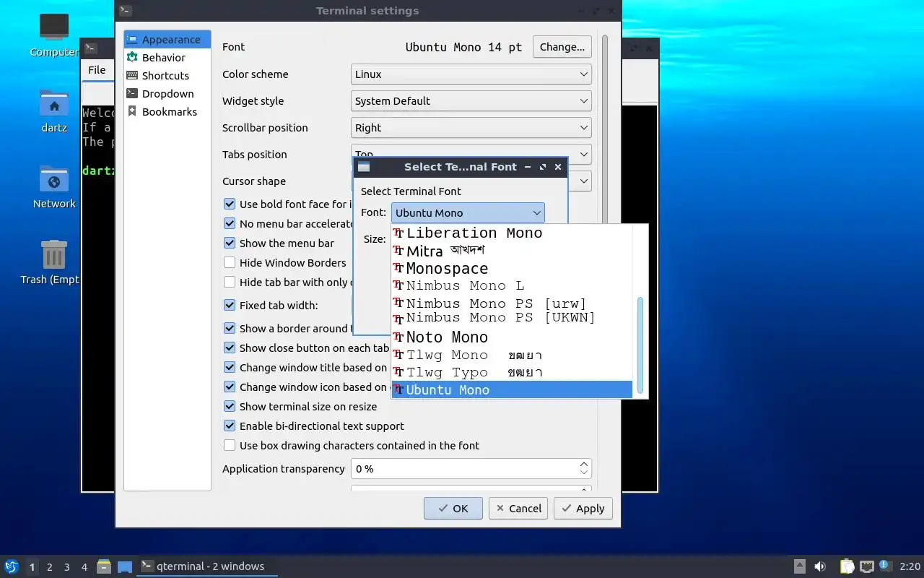The height and width of the screenshot is (578, 924).
Task: Click the Bookmarks icon in sidebar
Action: (x=132, y=111)
